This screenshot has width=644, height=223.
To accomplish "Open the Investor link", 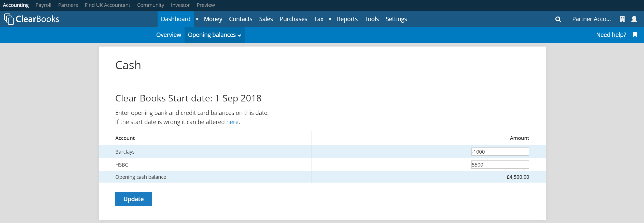I will (x=180, y=5).
